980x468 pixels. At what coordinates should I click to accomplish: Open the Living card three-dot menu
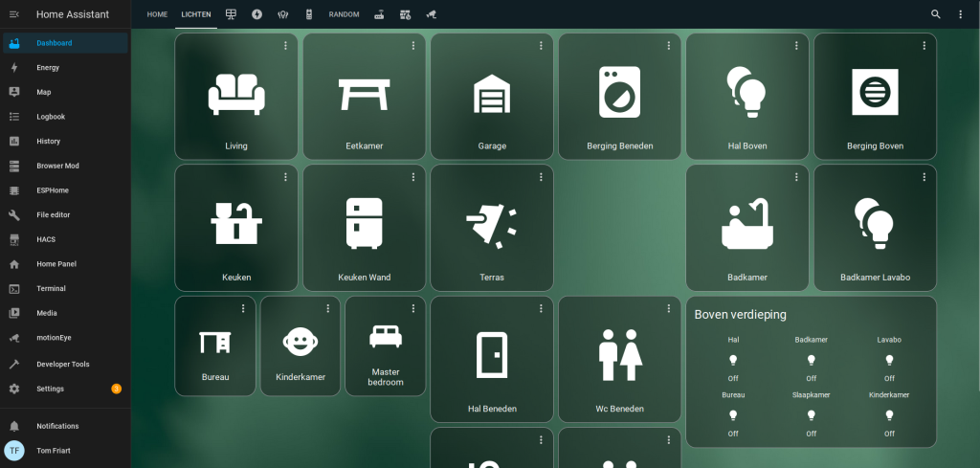(x=285, y=46)
